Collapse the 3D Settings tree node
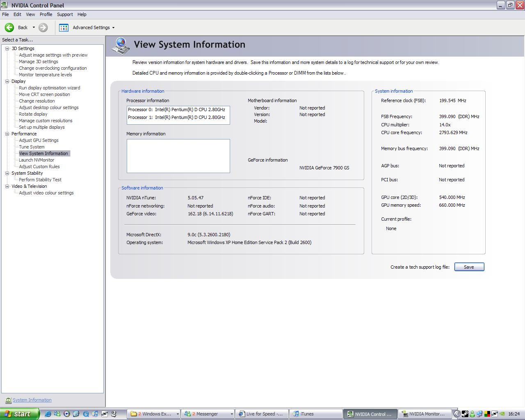Image resolution: width=525 pixels, height=420 pixels. 7,48
